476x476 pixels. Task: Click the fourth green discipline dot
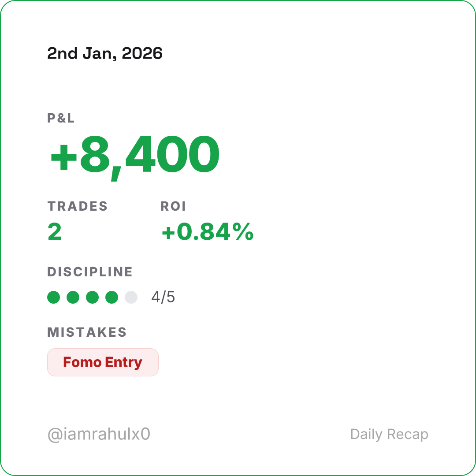112,297
